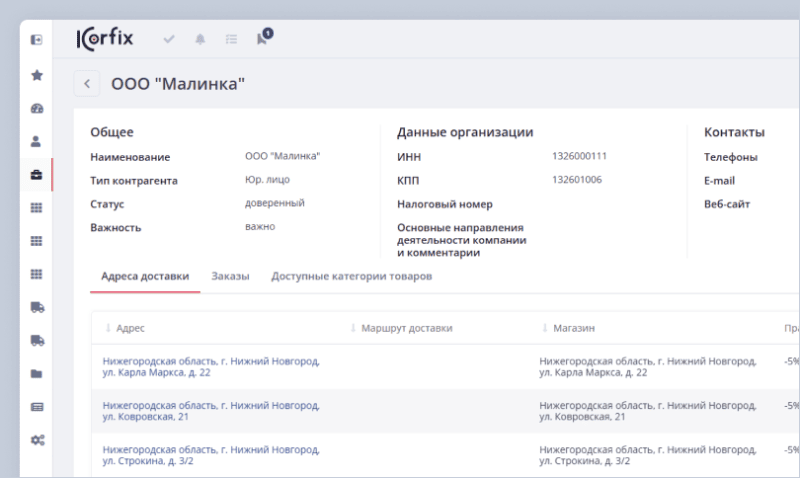Open notifications bell in top bar
This screenshot has height=478, width=800.
200,39
